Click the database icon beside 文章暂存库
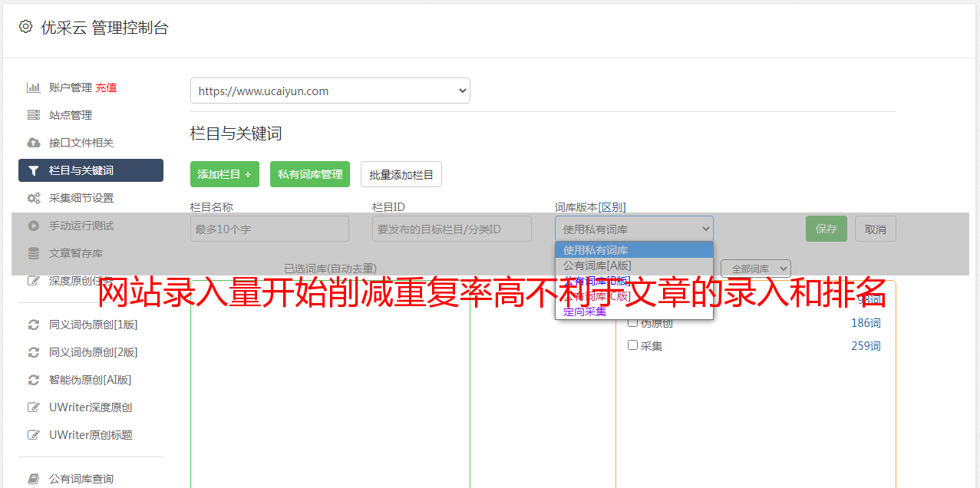This screenshot has height=488, width=980. [x=33, y=253]
